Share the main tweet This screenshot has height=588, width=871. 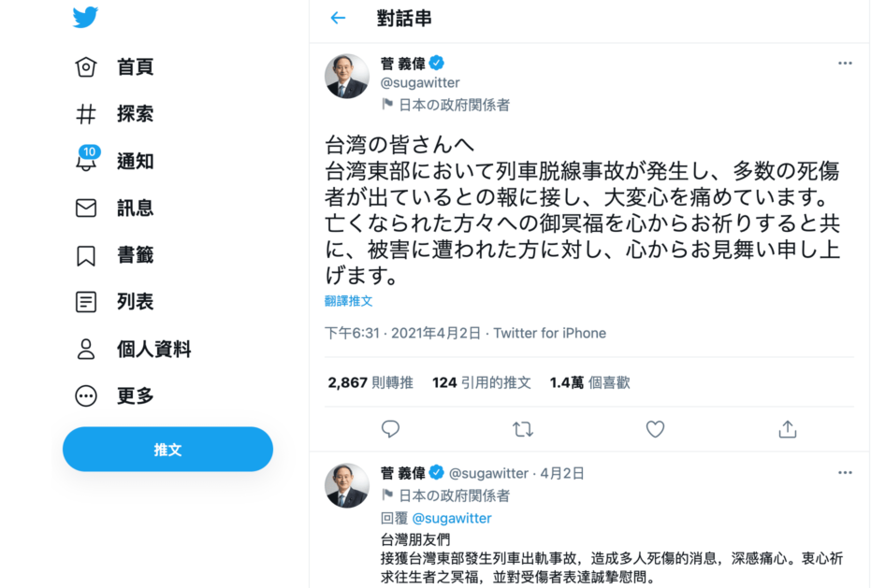(787, 429)
